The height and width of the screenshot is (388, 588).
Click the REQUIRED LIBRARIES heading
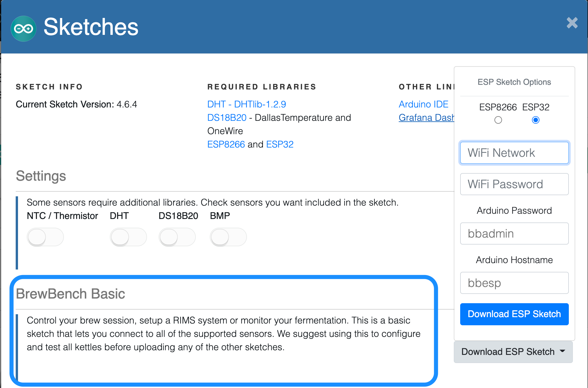pyautogui.click(x=262, y=87)
